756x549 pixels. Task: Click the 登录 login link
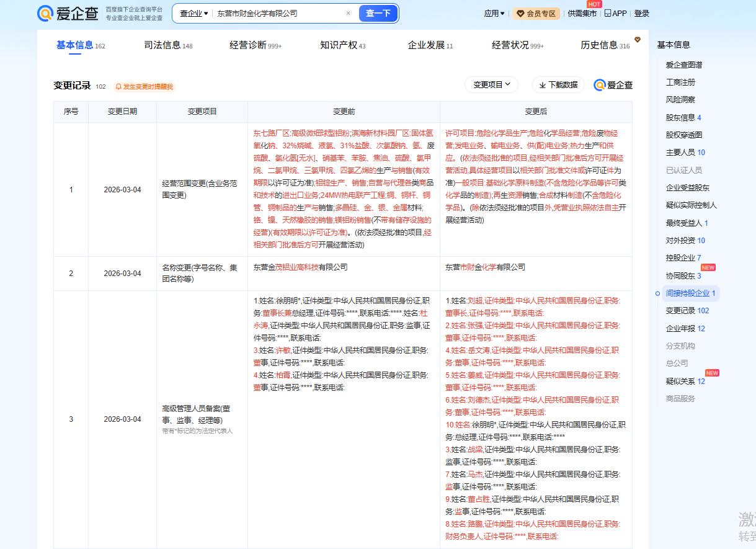pos(642,13)
